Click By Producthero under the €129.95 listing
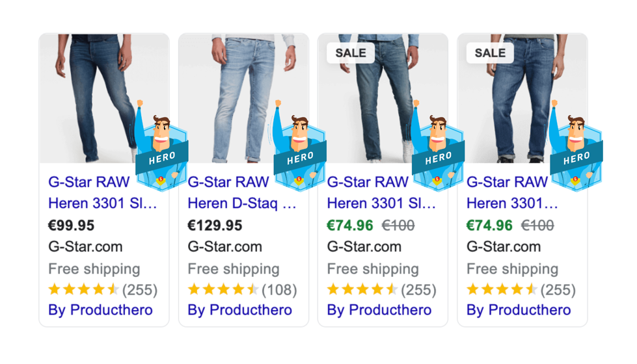This screenshot has height=364, width=637. click(x=239, y=309)
